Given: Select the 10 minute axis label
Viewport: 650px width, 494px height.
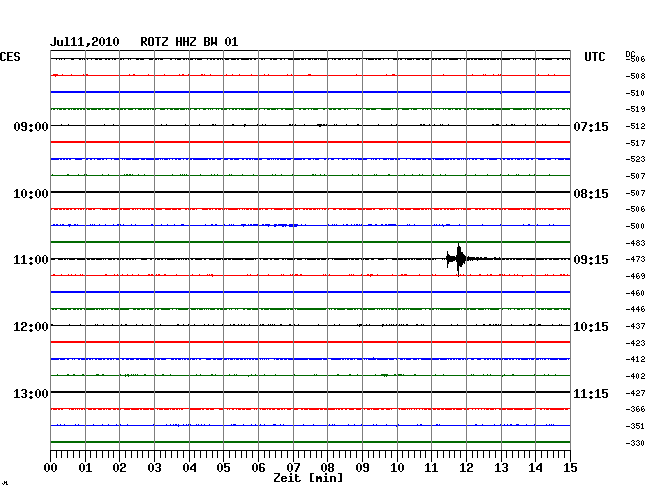Looking at the screenshot, I should click(397, 467).
